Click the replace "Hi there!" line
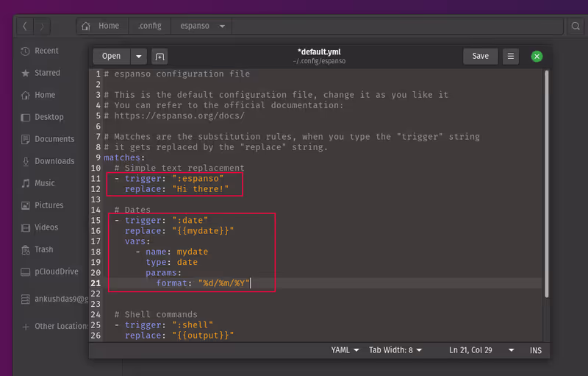The image size is (588, 376). [176, 189]
